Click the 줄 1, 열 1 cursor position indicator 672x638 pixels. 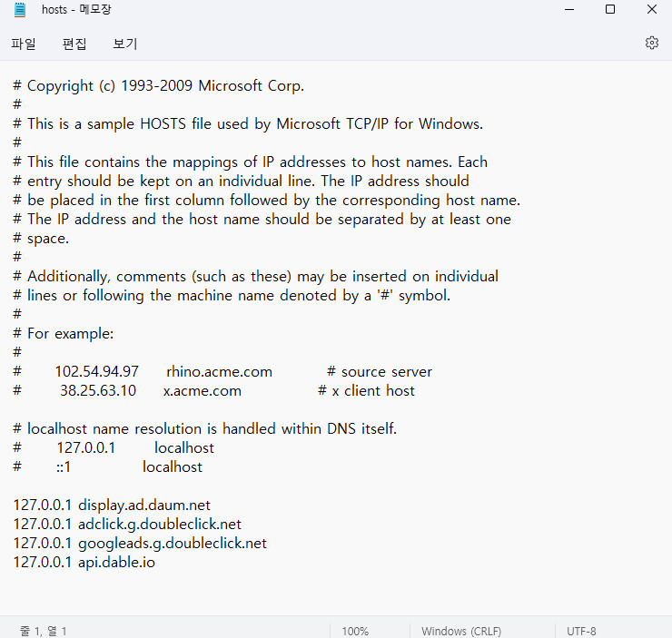[x=44, y=631]
